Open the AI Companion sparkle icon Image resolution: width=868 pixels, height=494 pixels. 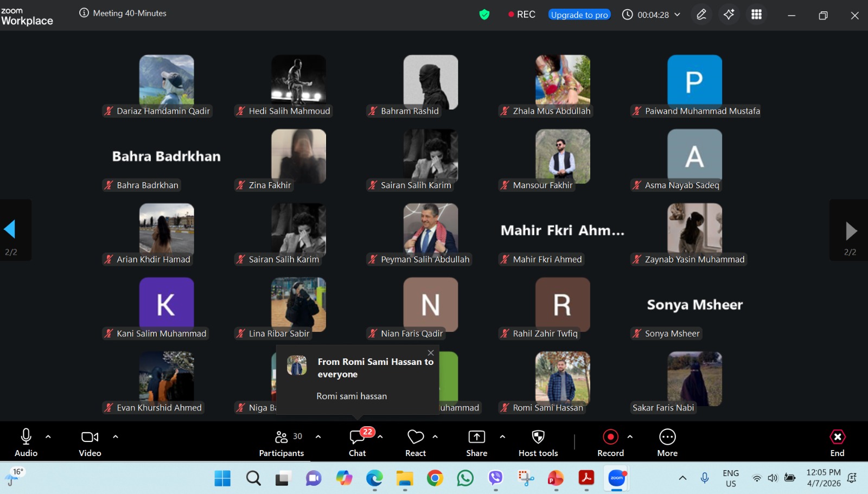[x=729, y=15]
